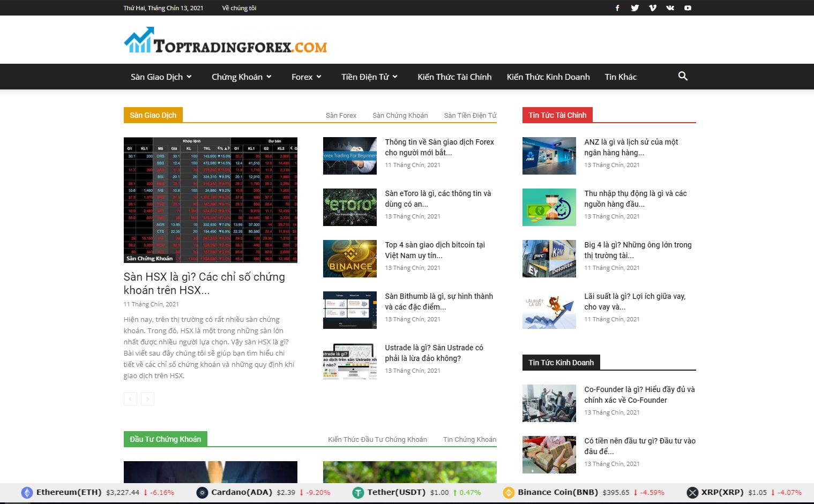This screenshot has height=504, width=814.
Task: Expand the Sàn Giao Dịch navigation dropdown
Action: pyautogui.click(x=161, y=77)
